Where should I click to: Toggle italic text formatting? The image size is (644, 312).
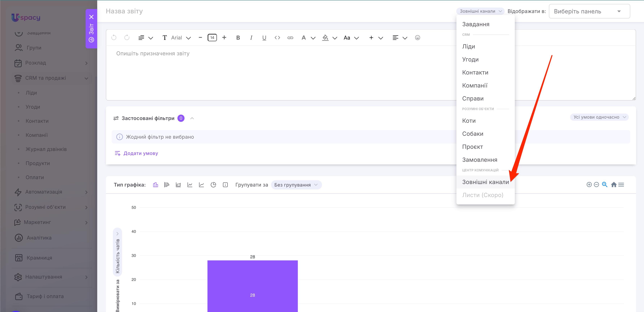coord(251,38)
